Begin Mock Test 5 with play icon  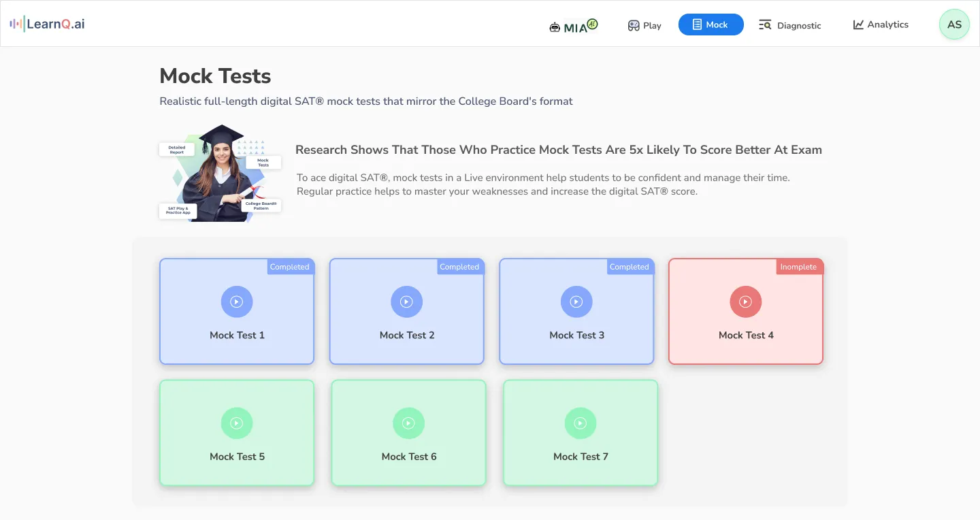[237, 423]
